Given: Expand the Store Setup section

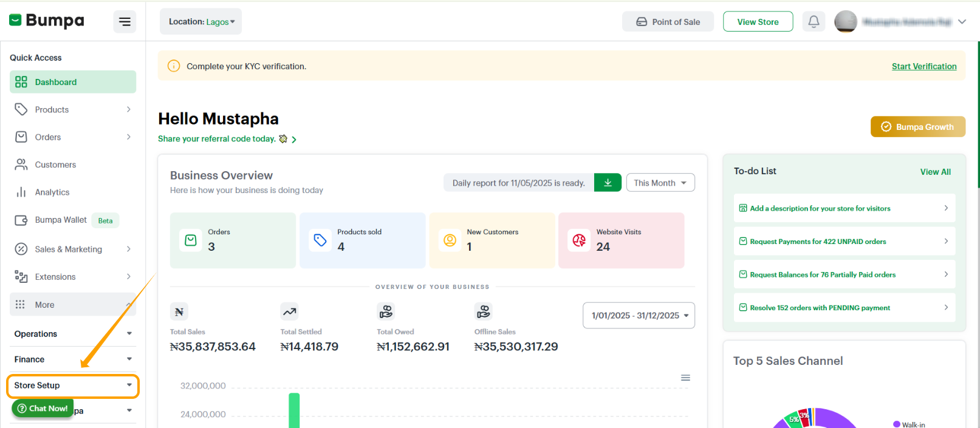Looking at the screenshot, I should 73,386.
